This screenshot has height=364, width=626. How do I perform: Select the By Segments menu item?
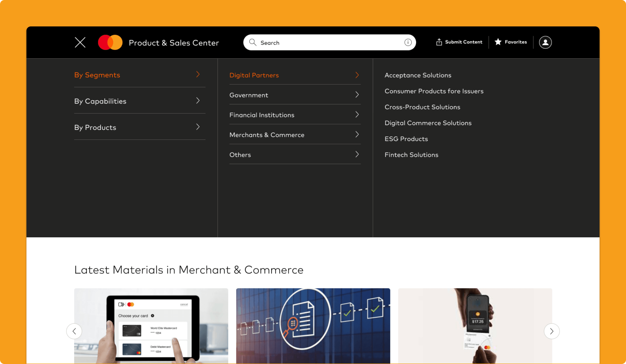click(97, 75)
